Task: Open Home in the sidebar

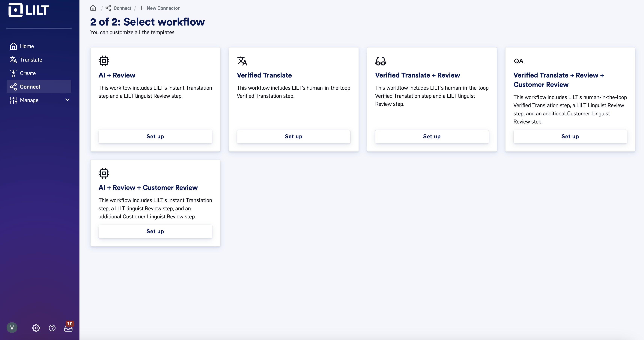Action: tap(39, 46)
